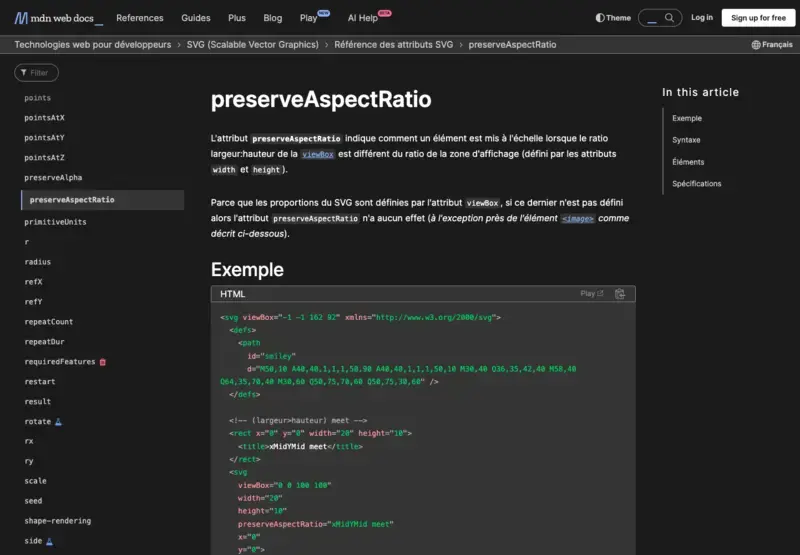Select pointsAtY in the sidebar
800x555 pixels.
pyautogui.click(x=44, y=138)
